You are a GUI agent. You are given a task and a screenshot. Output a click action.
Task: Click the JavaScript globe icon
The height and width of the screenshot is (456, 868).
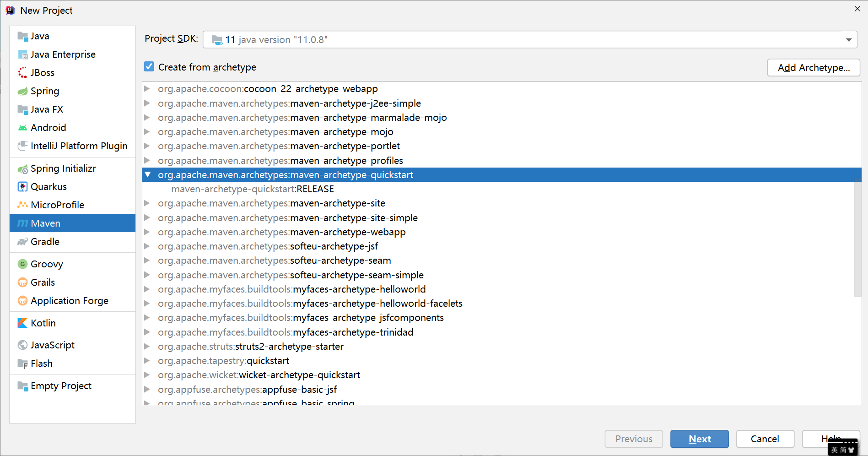tap(22, 345)
